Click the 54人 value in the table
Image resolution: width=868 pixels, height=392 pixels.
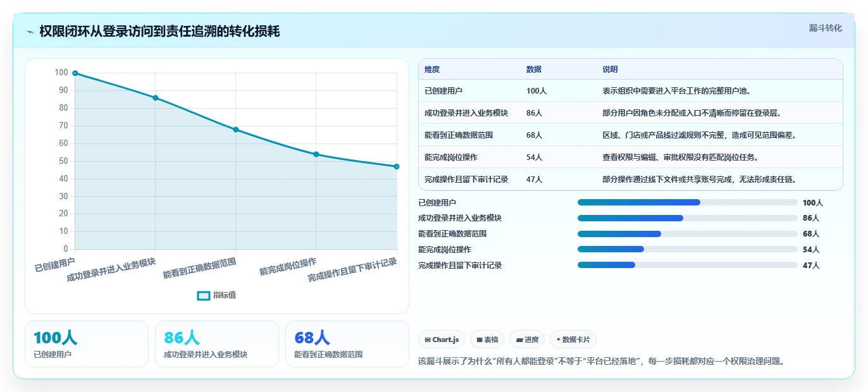[x=534, y=157]
